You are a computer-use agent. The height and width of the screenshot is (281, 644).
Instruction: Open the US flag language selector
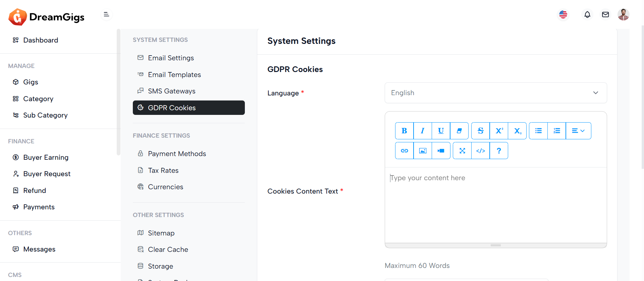[x=563, y=15]
